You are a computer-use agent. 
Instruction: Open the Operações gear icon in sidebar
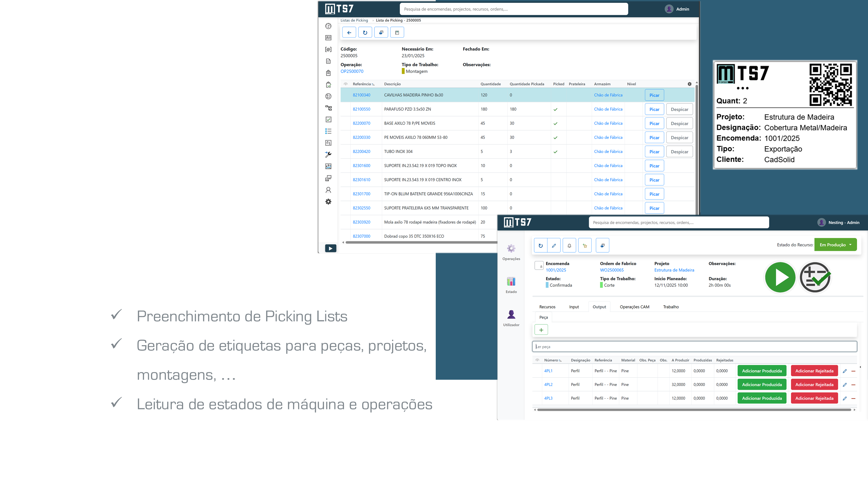tap(511, 249)
